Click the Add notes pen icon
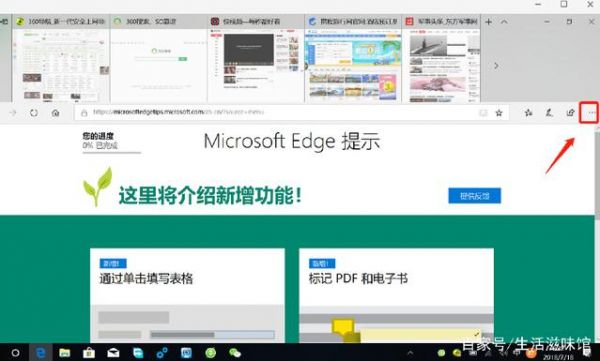The width and height of the screenshot is (600, 361). point(549,113)
